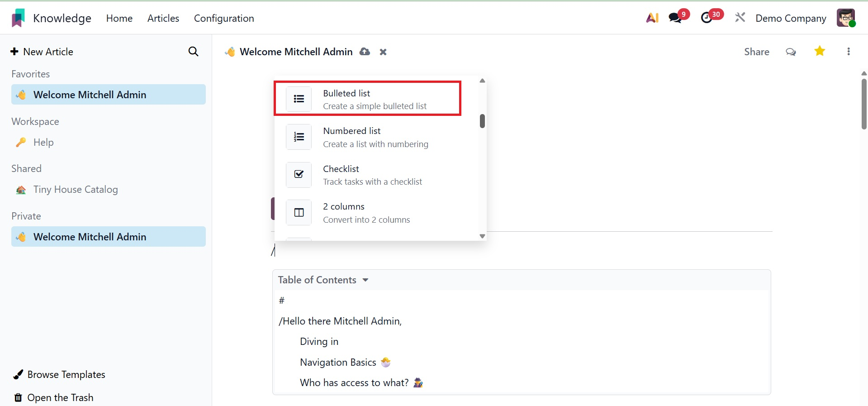Click the Knowledge app logo

pos(18,18)
